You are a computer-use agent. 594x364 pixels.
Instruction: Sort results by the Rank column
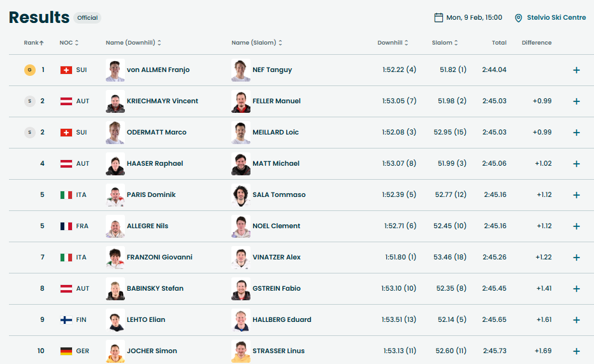[34, 43]
